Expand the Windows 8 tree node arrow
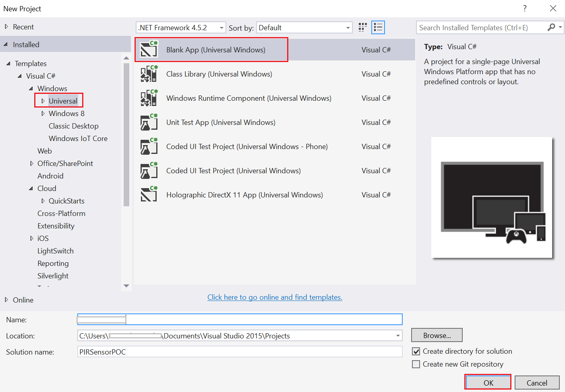This screenshot has width=565, height=392. 43,113
